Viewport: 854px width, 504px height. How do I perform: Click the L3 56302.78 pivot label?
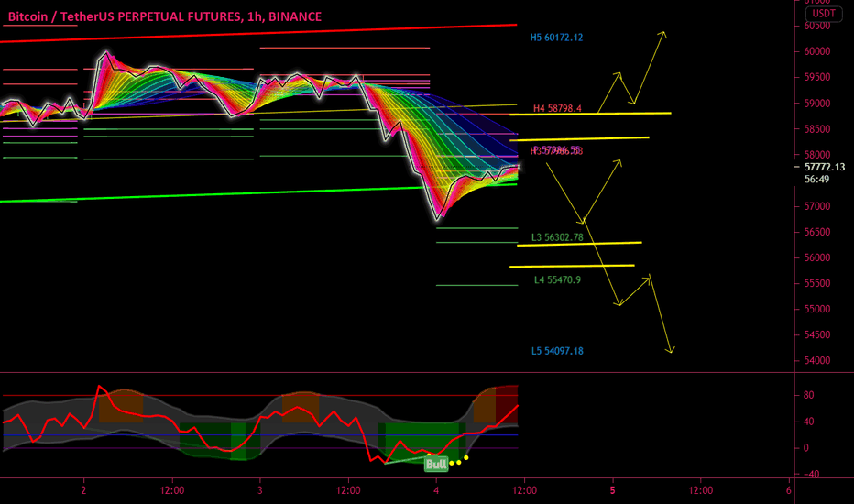(557, 237)
